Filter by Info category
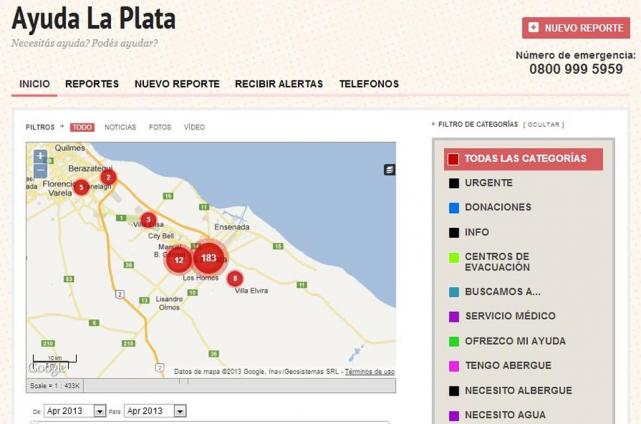 [477, 232]
